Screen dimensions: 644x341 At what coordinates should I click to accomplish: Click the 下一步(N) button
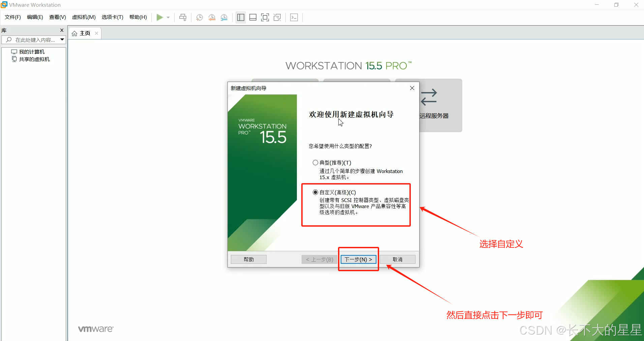click(359, 259)
